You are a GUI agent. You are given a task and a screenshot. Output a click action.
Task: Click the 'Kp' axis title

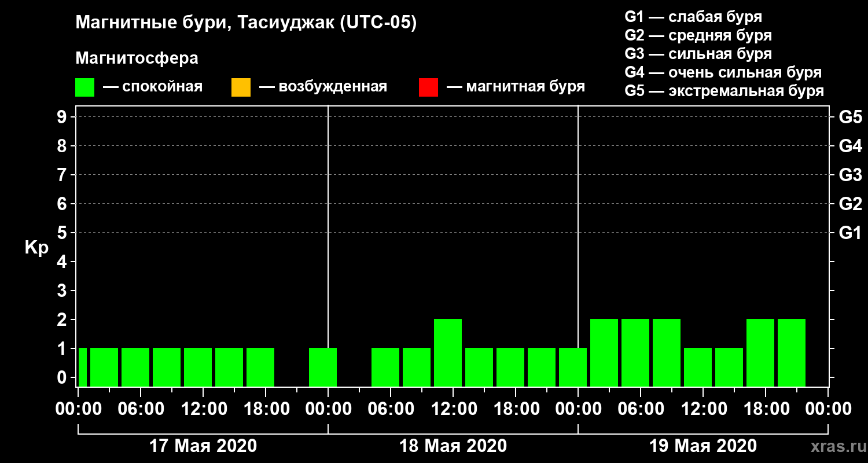pos(36,248)
